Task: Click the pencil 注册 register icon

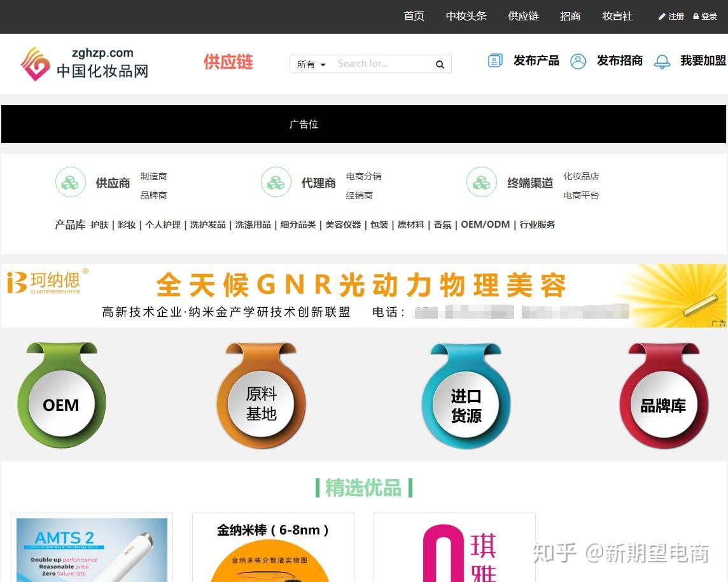Action: click(x=662, y=17)
